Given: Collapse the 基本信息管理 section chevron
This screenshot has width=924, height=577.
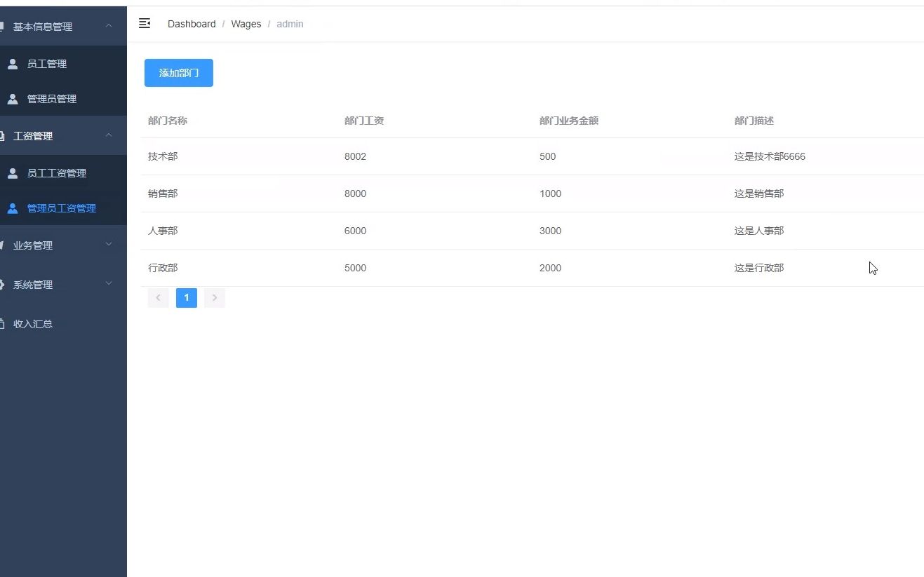Looking at the screenshot, I should [109, 26].
